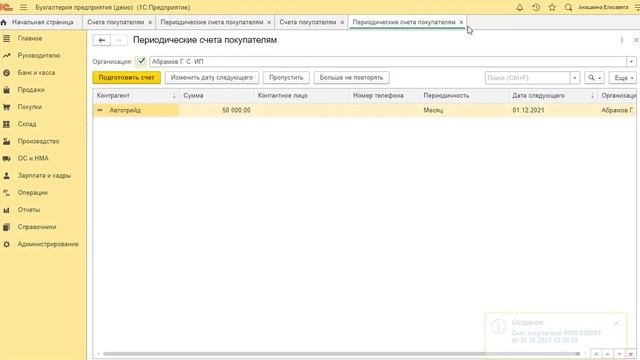Open the Операции section icon
Image resolution: width=640 pixels, height=360 pixels.
click(x=6, y=193)
